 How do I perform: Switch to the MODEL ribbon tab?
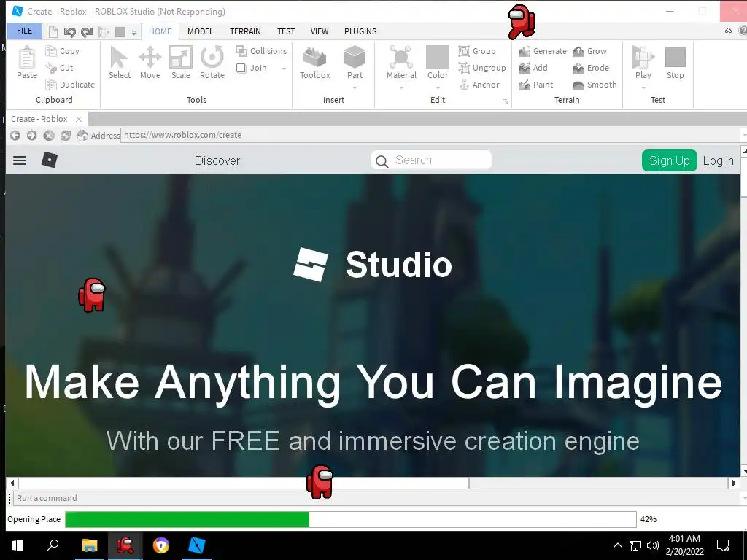[x=200, y=31]
